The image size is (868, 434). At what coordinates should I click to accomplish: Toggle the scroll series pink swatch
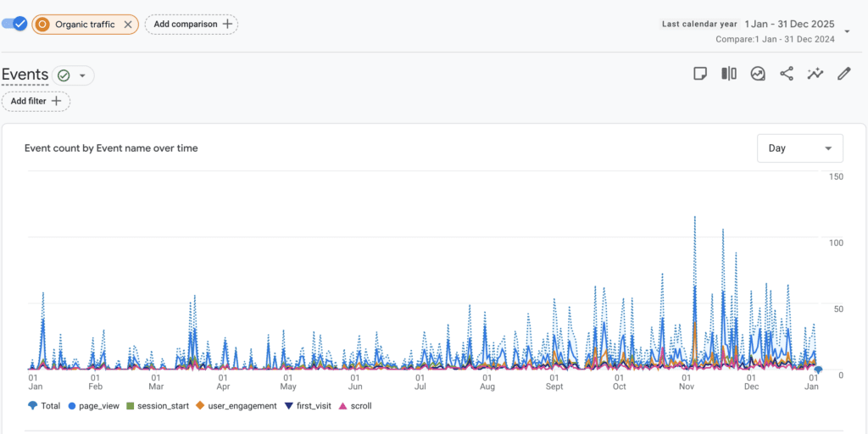click(343, 406)
